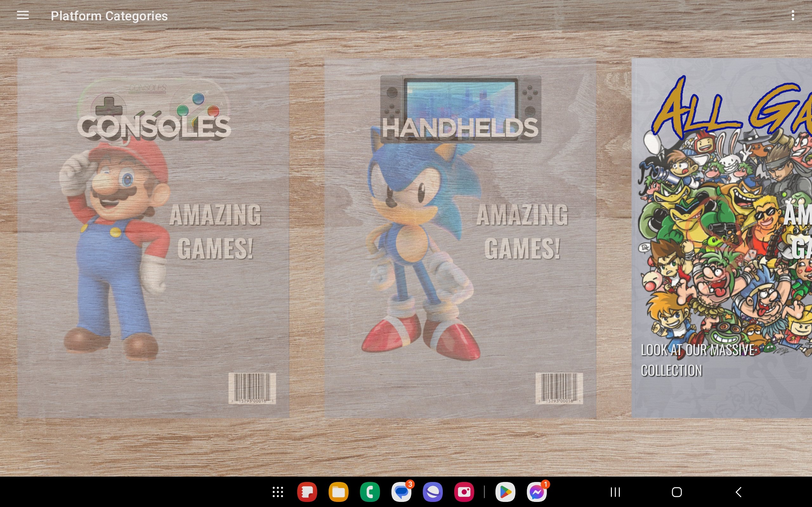Image resolution: width=812 pixels, height=507 pixels.
Task: Open the hamburger navigation menu
Action: (23, 16)
